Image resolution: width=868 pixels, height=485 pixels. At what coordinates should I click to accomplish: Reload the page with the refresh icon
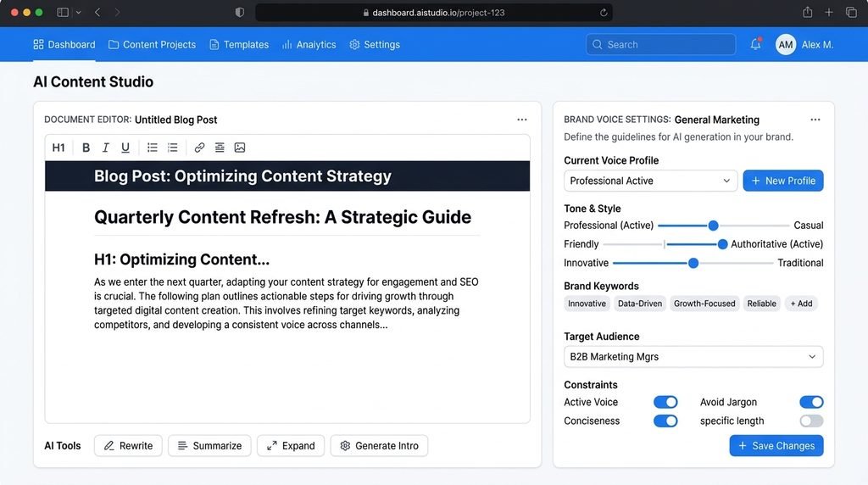click(604, 12)
